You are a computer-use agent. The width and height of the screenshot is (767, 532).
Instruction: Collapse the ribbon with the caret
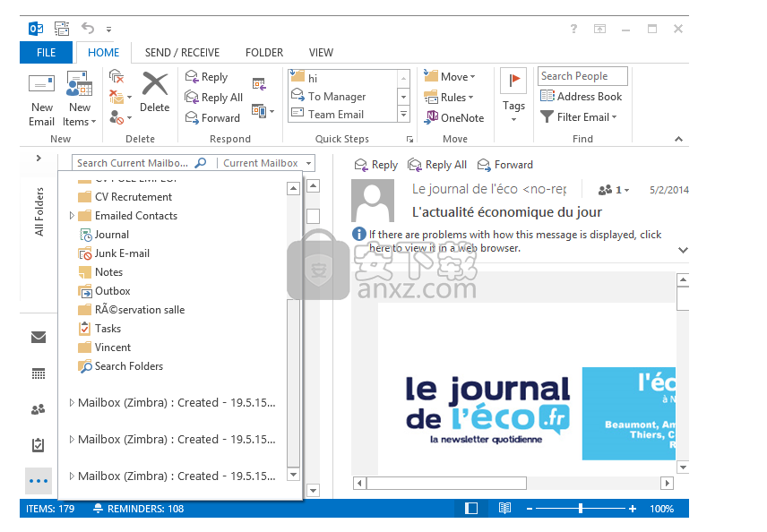pos(678,139)
